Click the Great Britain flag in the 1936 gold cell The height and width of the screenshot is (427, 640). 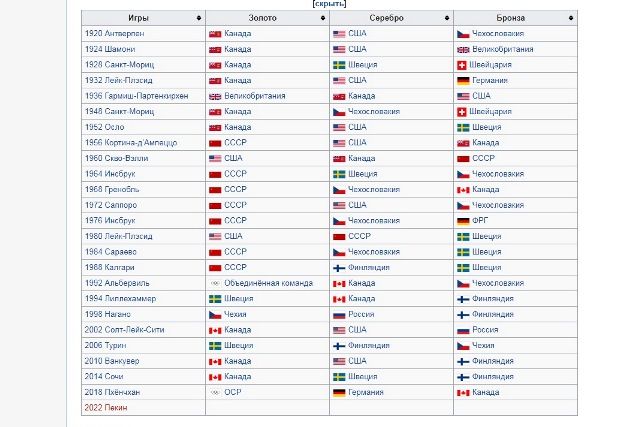point(215,96)
